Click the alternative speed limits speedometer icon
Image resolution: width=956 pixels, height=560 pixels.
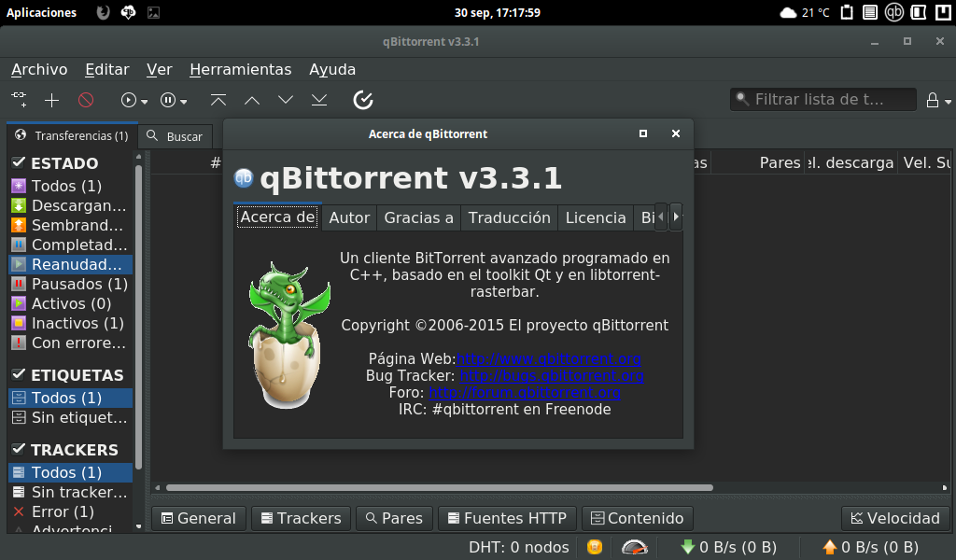634,547
